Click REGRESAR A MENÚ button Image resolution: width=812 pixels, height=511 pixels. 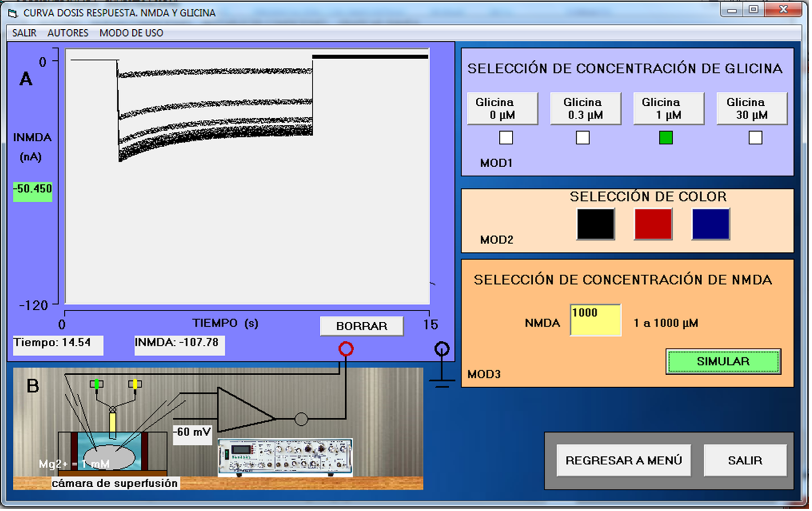[623, 460]
